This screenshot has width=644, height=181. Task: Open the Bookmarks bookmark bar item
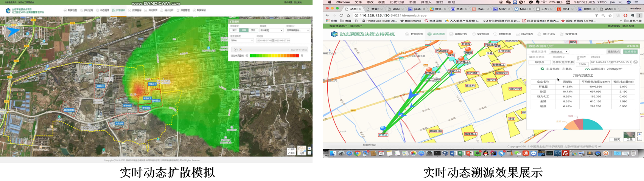(x=411, y=21)
